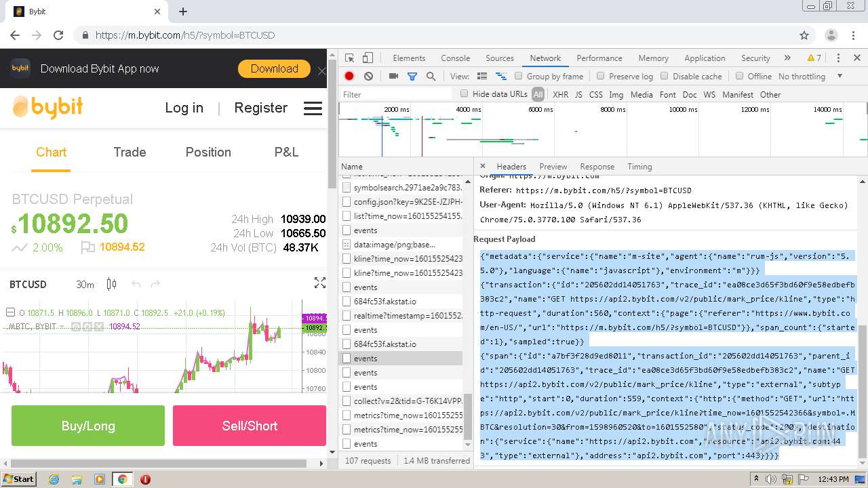
Task: Stop recording the network log
Action: coord(349,77)
